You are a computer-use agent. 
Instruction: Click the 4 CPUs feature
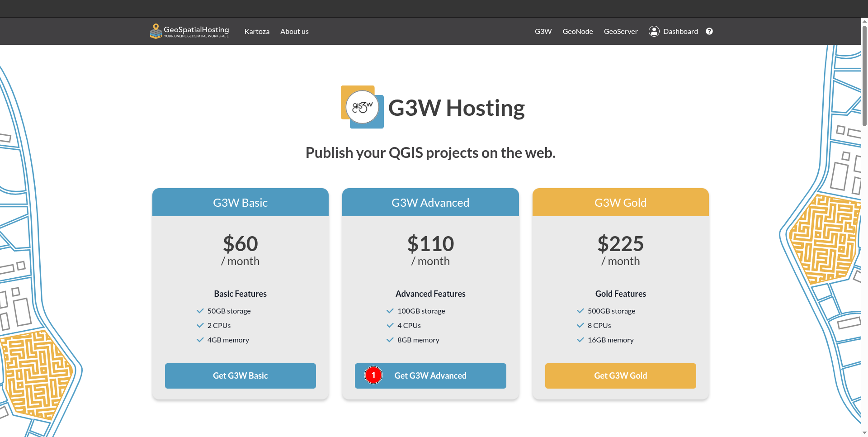[409, 325]
